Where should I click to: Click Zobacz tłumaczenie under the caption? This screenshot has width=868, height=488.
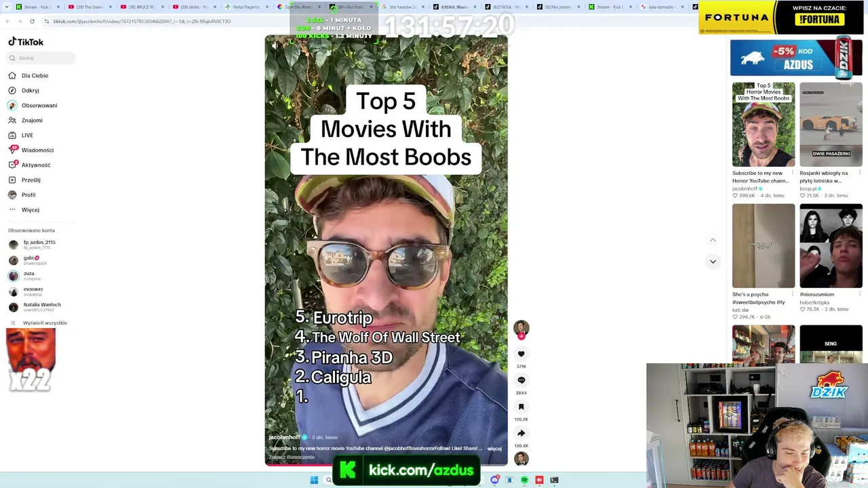tap(292, 457)
